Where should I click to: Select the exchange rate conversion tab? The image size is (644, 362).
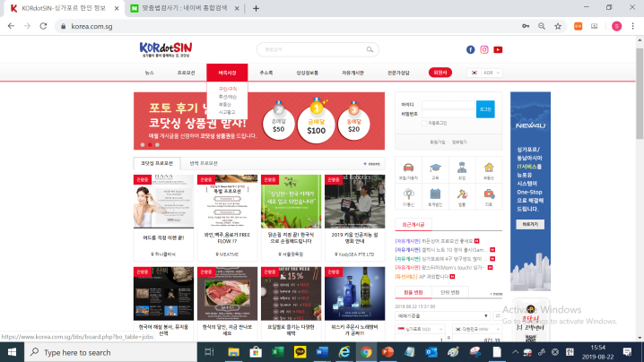pyautogui.click(x=413, y=292)
